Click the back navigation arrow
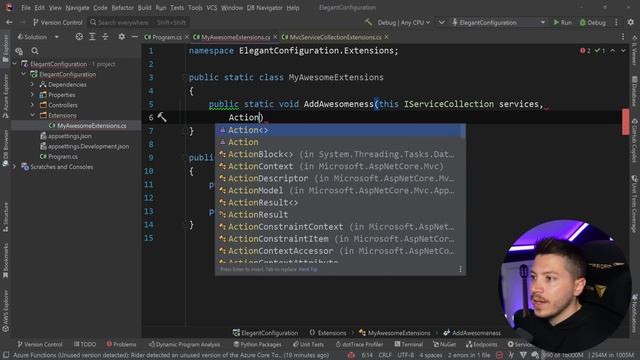The width and height of the screenshot is (640, 360). (x=9, y=22)
